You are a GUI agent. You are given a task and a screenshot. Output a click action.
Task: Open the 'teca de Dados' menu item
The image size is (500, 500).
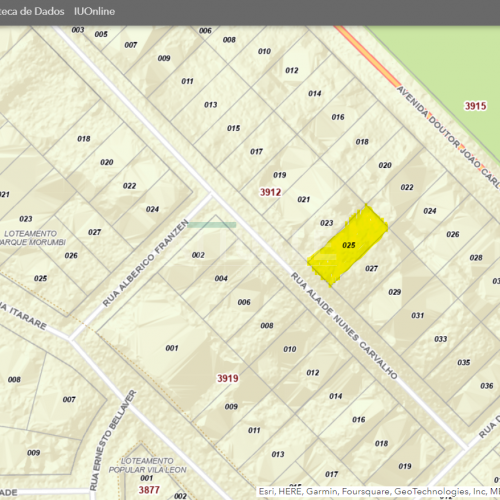point(32,11)
